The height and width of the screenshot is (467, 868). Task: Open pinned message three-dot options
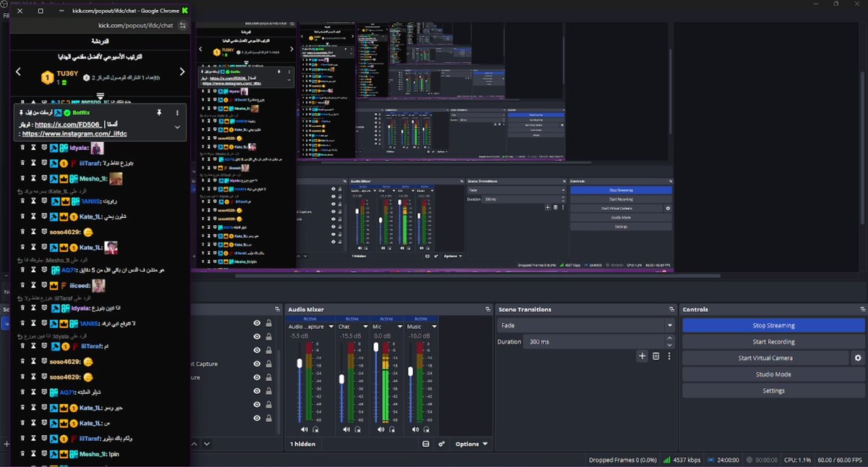point(177,113)
